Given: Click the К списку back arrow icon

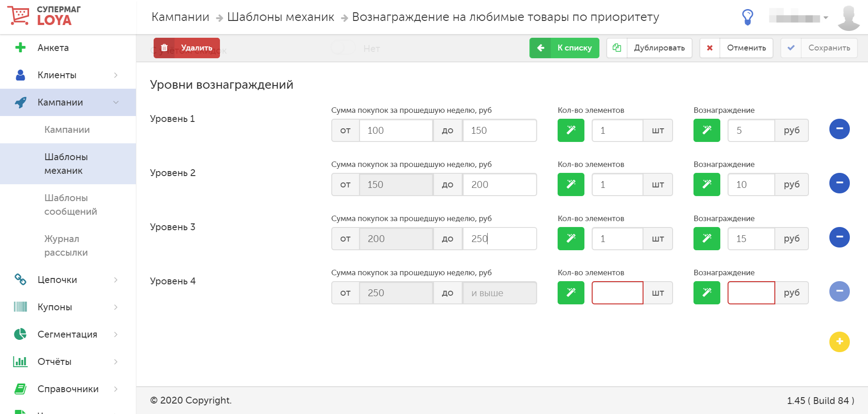Looking at the screenshot, I should 540,48.
